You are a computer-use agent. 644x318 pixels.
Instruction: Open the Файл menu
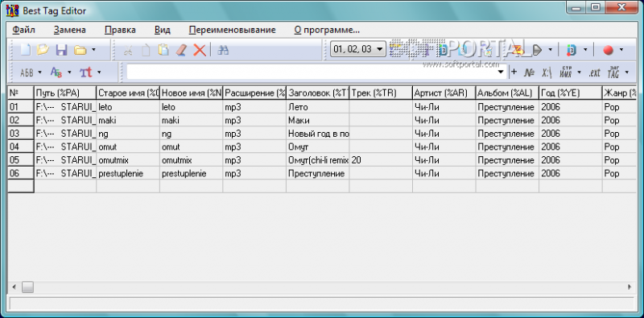(x=24, y=30)
